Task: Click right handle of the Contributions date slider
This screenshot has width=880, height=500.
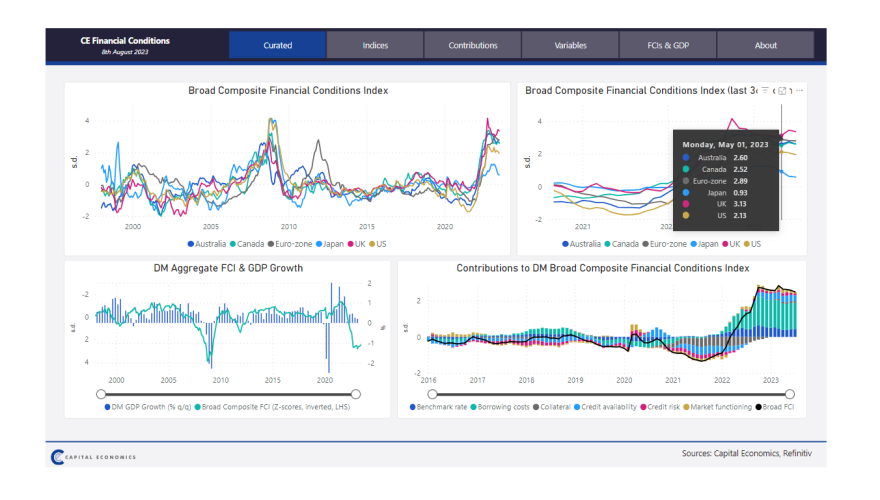Action: (x=790, y=394)
